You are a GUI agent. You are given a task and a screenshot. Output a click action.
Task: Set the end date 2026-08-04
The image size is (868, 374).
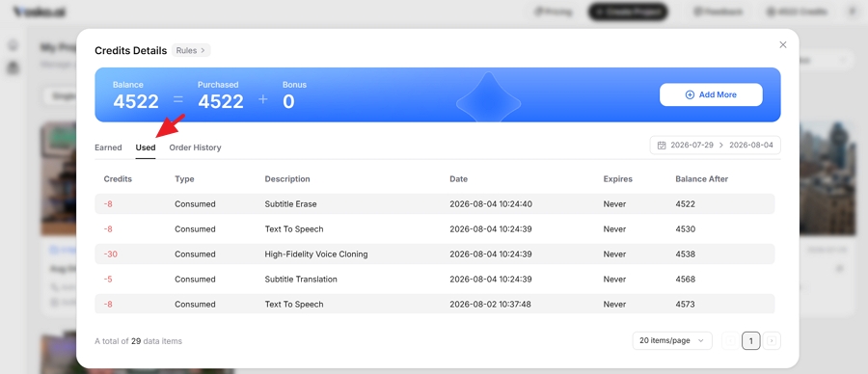[x=751, y=145]
